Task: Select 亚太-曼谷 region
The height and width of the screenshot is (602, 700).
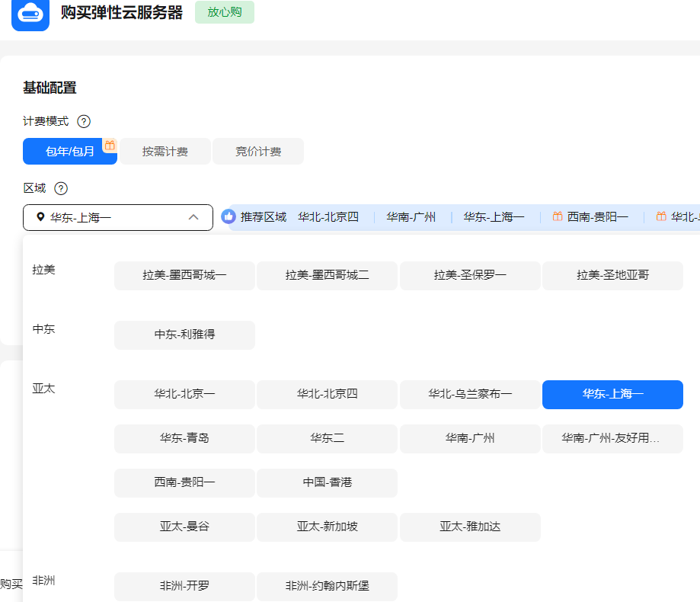Action: pos(184,527)
